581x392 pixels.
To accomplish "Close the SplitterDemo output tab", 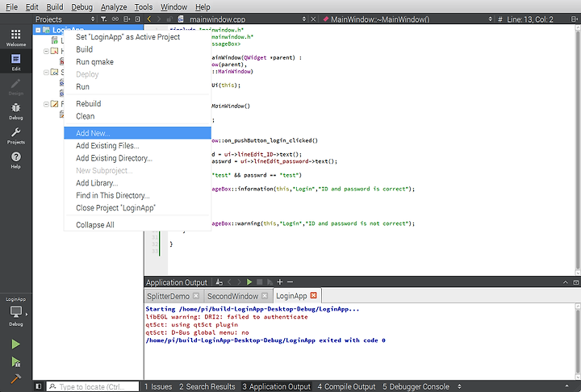I will tap(196, 296).
